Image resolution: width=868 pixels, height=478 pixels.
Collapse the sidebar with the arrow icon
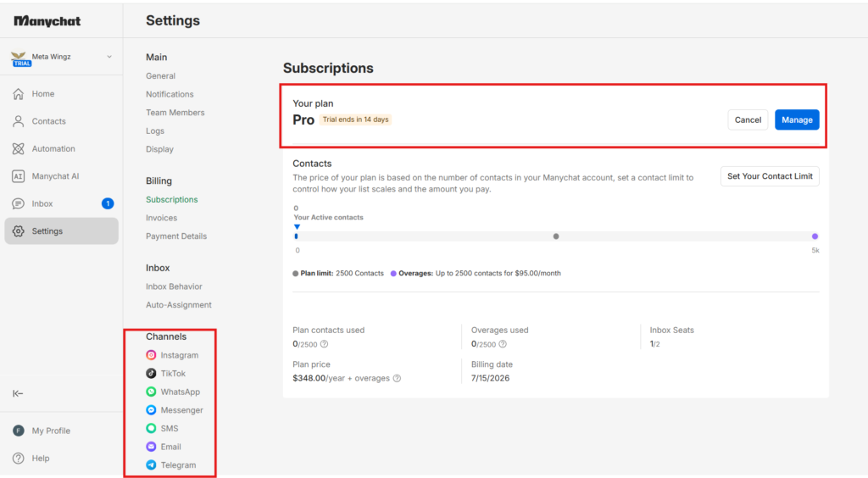click(18, 393)
